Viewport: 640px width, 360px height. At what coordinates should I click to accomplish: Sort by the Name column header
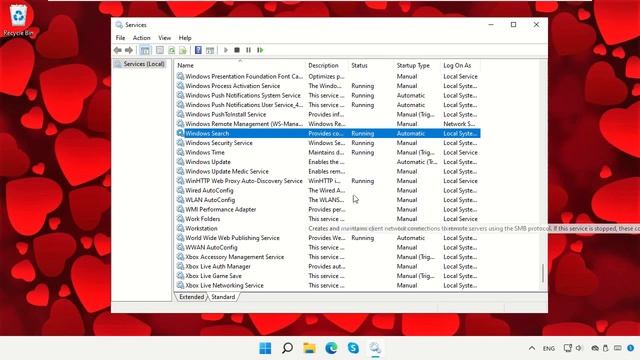pos(240,65)
